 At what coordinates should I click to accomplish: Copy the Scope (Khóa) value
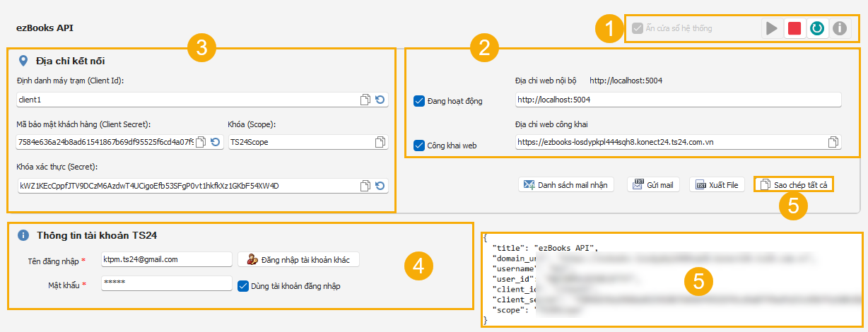point(380,142)
